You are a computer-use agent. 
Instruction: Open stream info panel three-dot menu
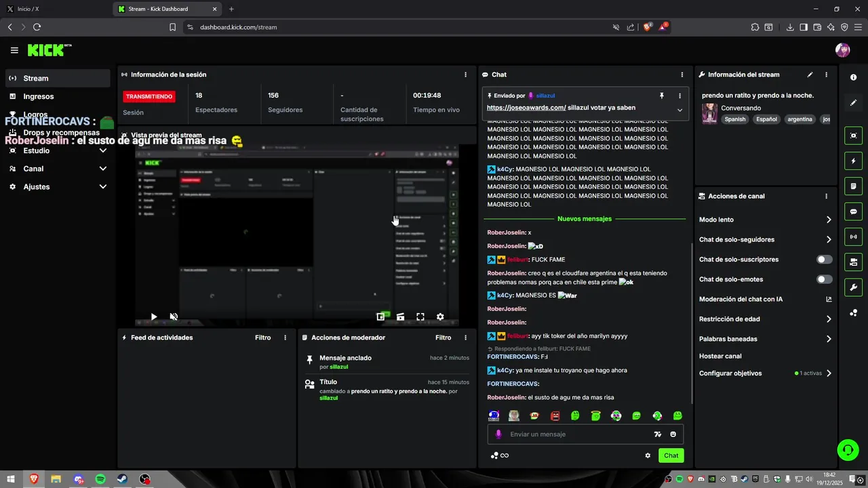click(x=826, y=75)
